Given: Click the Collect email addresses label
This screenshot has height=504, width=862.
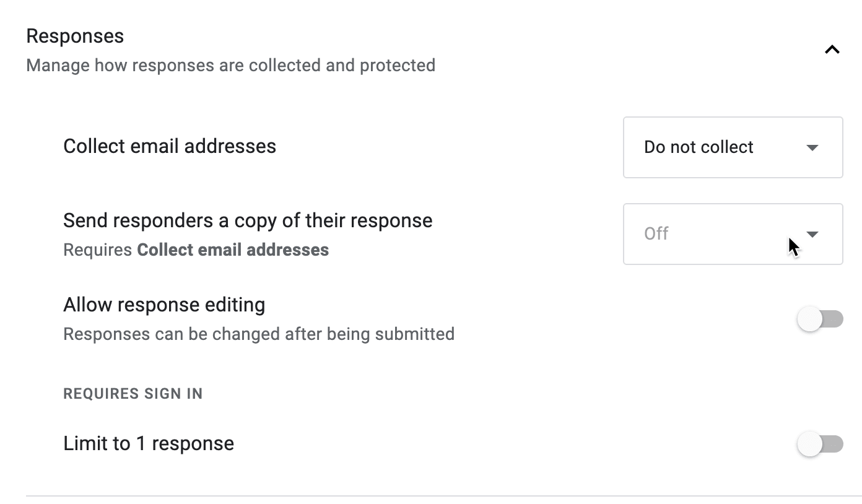Looking at the screenshot, I should (x=169, y=146).
